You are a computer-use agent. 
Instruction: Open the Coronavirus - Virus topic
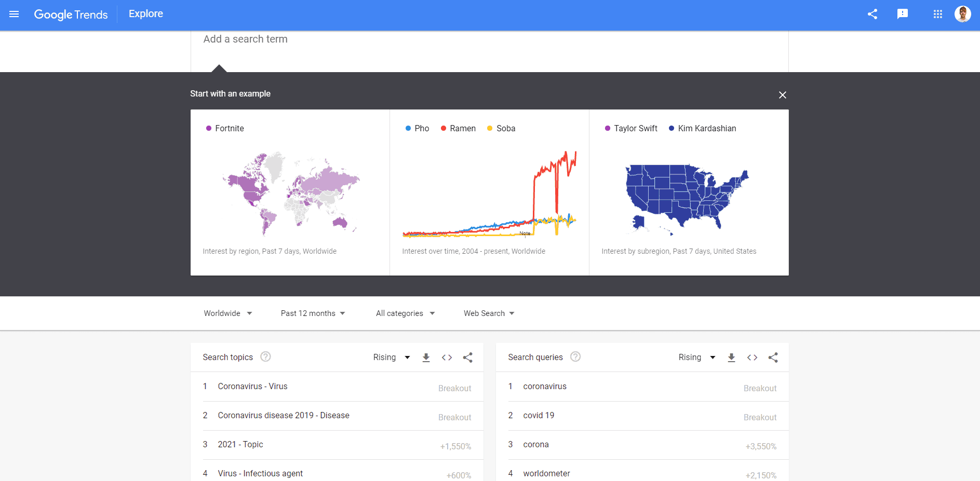pyautogui.click(x=252, y=387)
